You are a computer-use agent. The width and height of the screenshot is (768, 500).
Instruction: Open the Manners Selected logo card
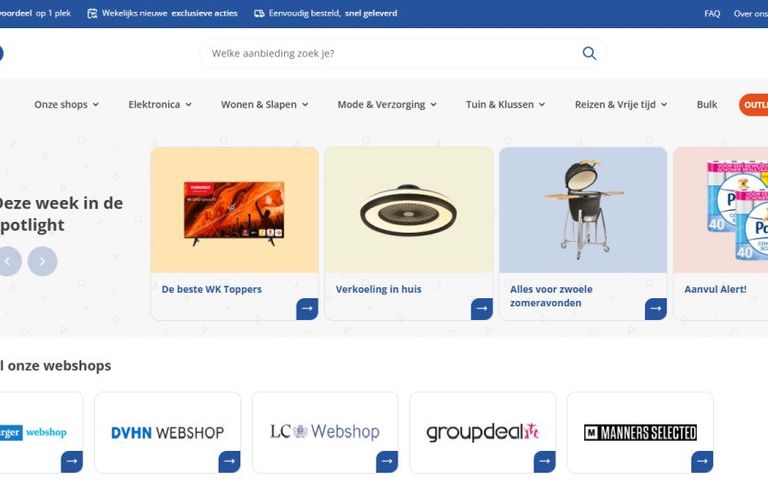click(x=640, y=432)
